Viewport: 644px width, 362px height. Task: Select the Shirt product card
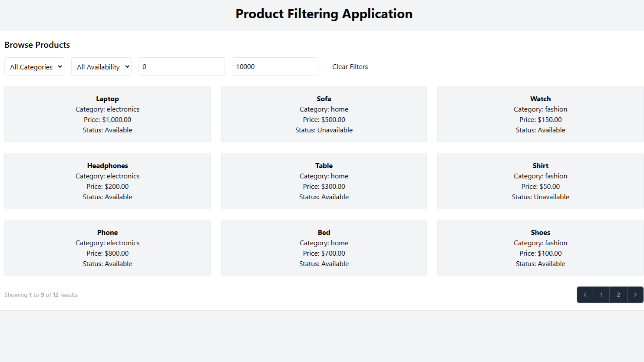click(540, 181)
